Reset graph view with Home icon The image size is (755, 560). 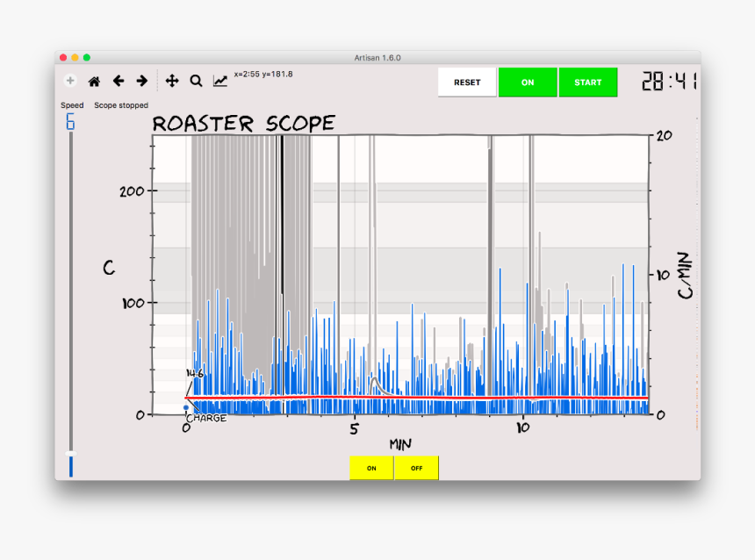[x=94, y=81]
